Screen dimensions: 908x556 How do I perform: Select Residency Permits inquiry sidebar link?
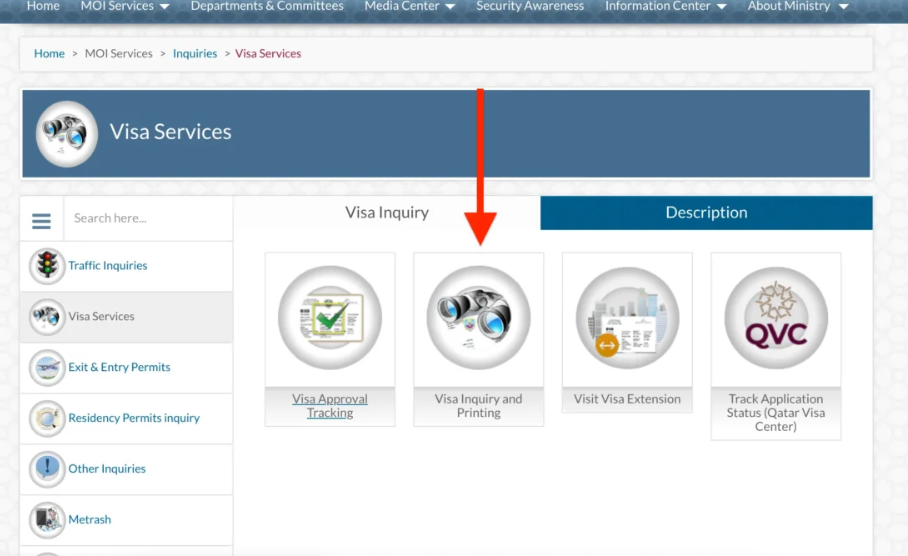tap(134, 418)
